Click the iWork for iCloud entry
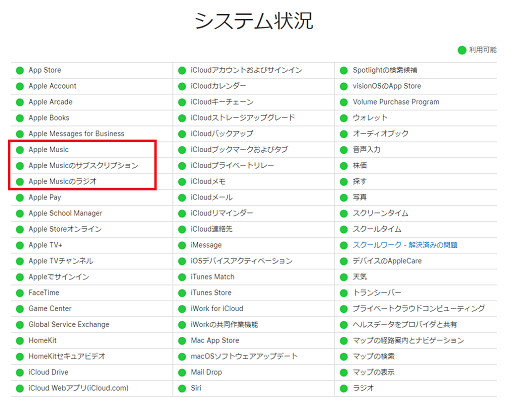507x400 pixels. [217, 309]
